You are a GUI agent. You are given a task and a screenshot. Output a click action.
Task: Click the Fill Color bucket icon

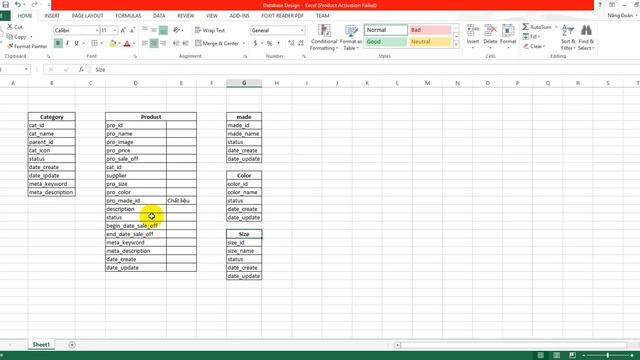[113, 43]
